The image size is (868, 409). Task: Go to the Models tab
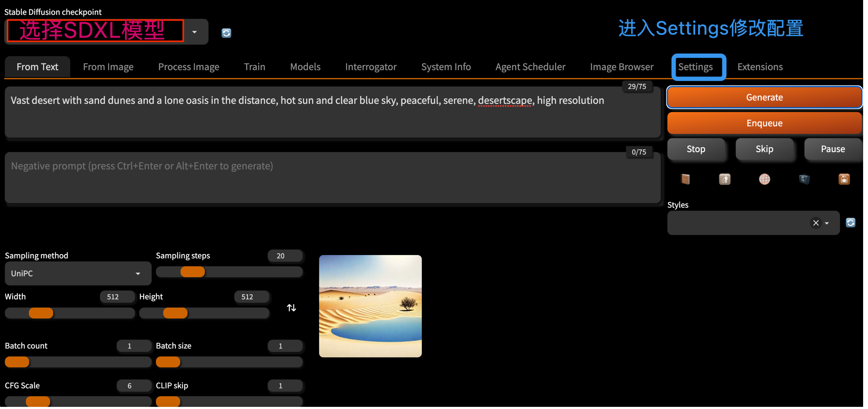pos(305,67)
